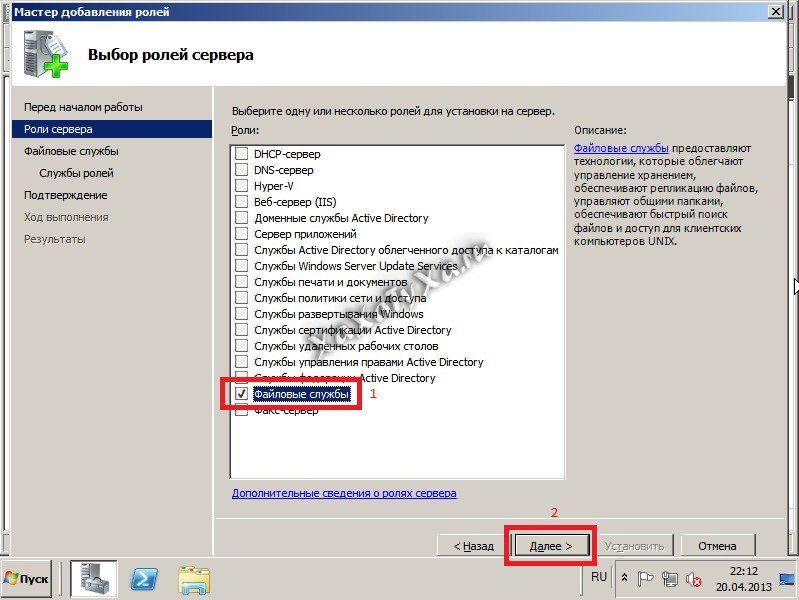Open the Action Center flag icon

tap(645, 579)
